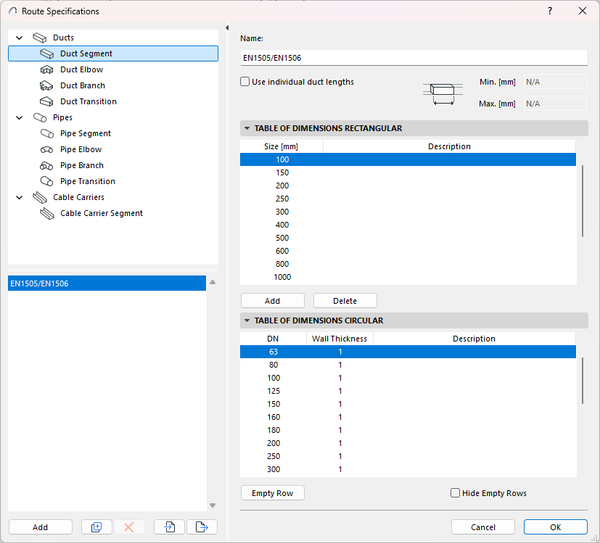Click the export specification icon button

202,527
